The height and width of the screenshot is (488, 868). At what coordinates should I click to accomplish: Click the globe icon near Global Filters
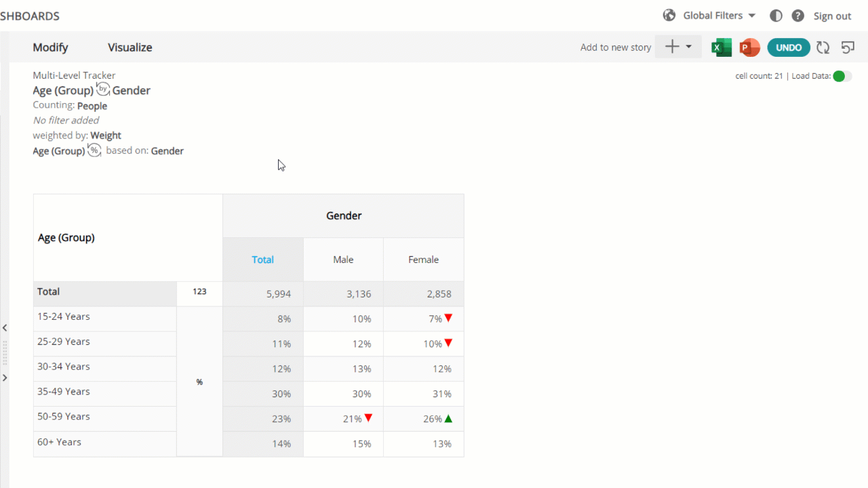pyautogui.click(x=669, y=15)
